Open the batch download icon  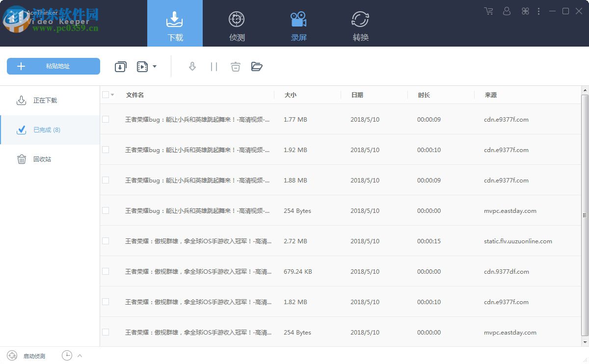click(121, 66)
